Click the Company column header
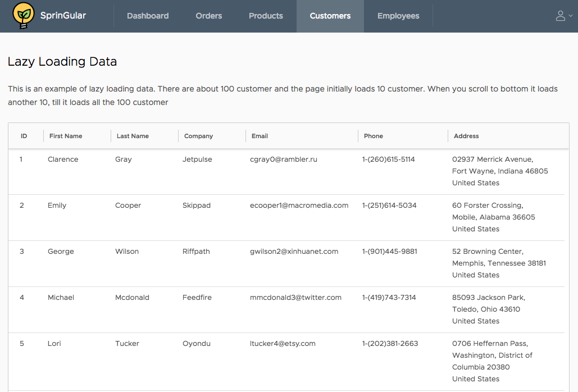The width and height of the screenshot is (578, 392). click(x=198, y=136)
